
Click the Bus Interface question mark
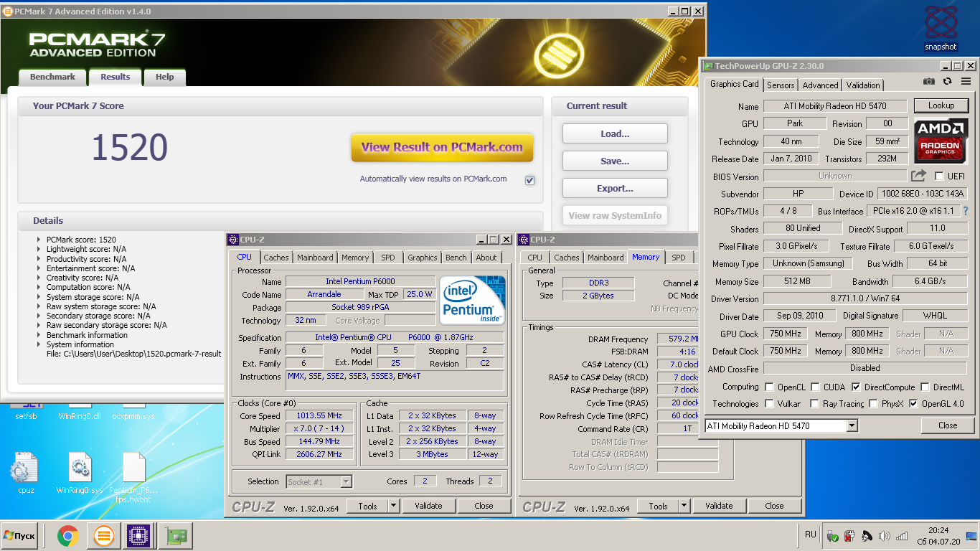pyautogui.click(x=966, y=211)
